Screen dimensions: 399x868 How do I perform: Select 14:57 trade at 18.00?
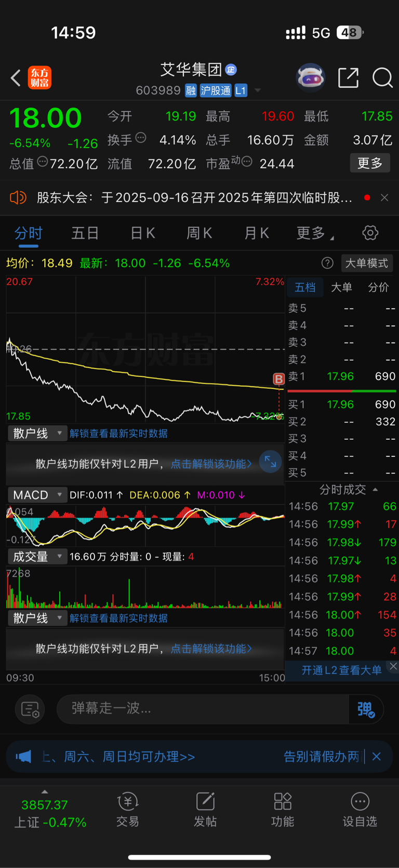point(342,651)
